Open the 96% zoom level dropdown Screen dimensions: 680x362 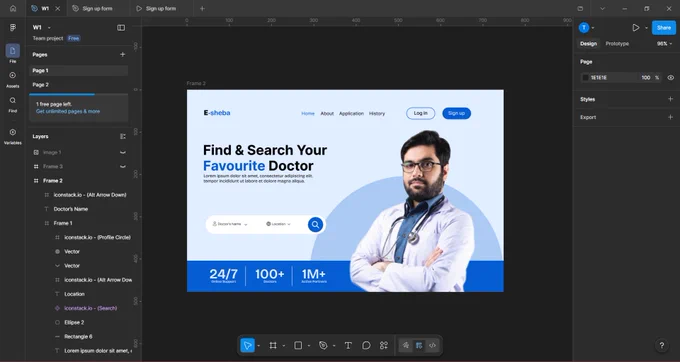click(x=664, y=43)
